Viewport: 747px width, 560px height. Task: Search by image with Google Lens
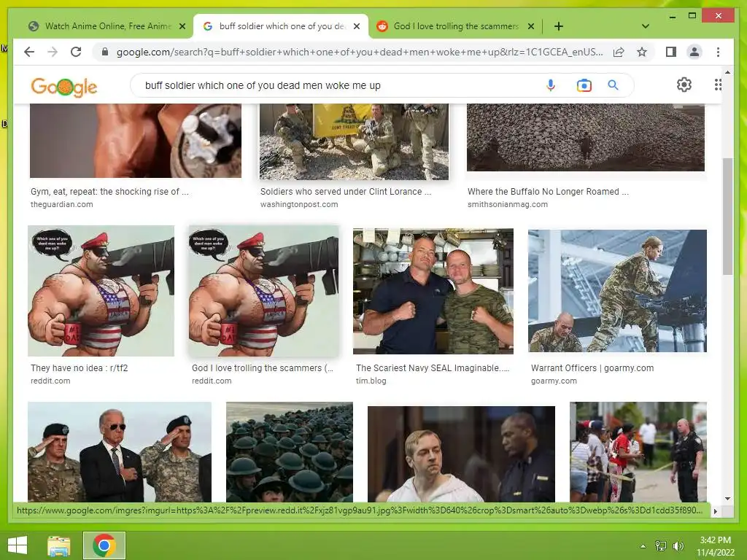click(584, 85)
